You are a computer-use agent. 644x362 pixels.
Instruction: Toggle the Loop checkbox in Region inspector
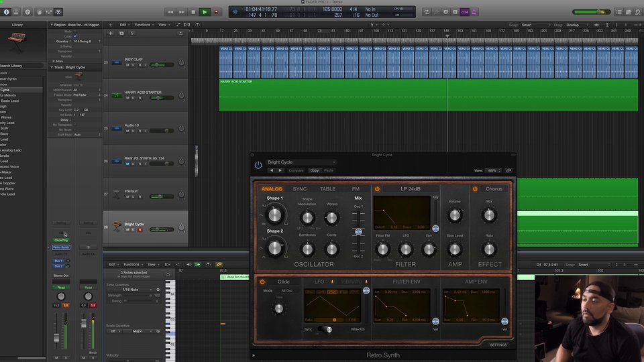(75, 36)
